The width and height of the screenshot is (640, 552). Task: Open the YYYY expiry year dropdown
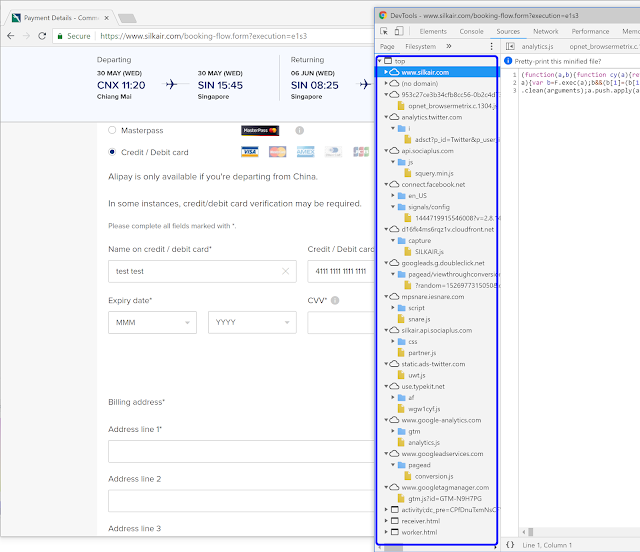pos(252,323)
